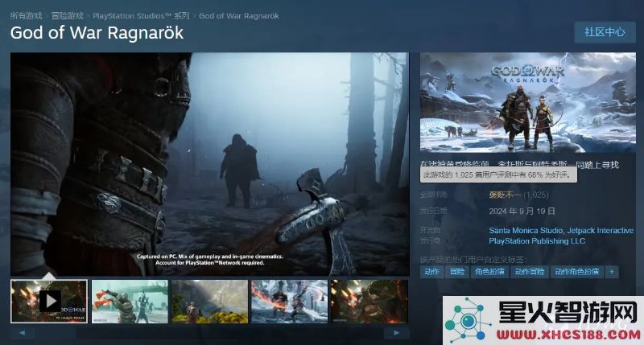Select the third thumbnail with yellow foliage
The height and width of the screenshot is (345, 644).
click(210, 302)
